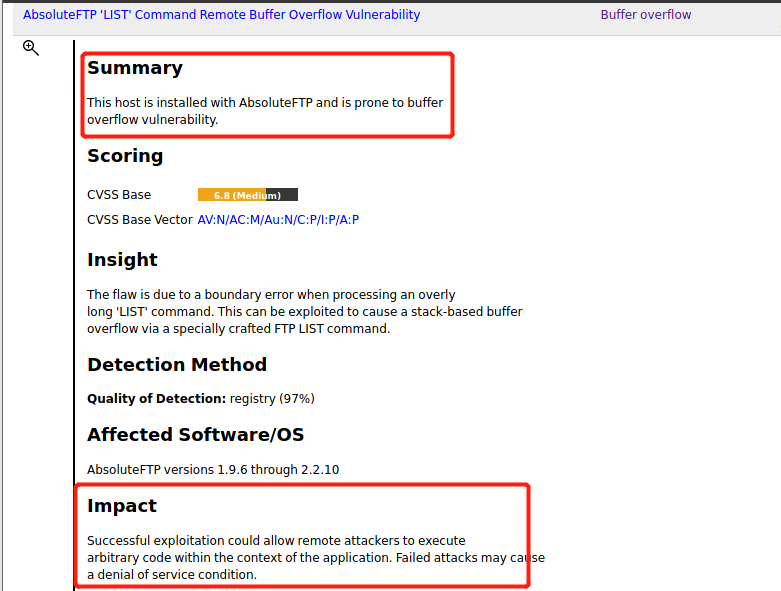Screen dimensions: 781x591
Task: Open the Buffer overflow family link
Action: coord(646,15)
